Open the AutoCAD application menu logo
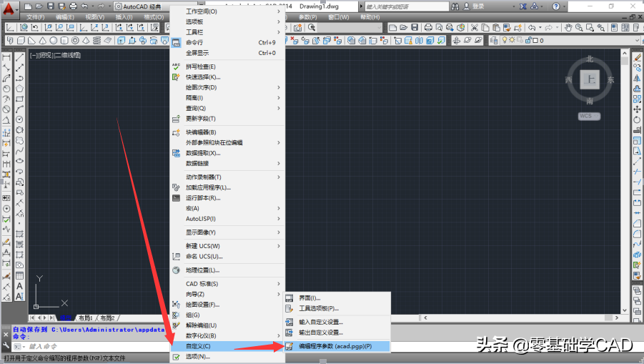 9,8
